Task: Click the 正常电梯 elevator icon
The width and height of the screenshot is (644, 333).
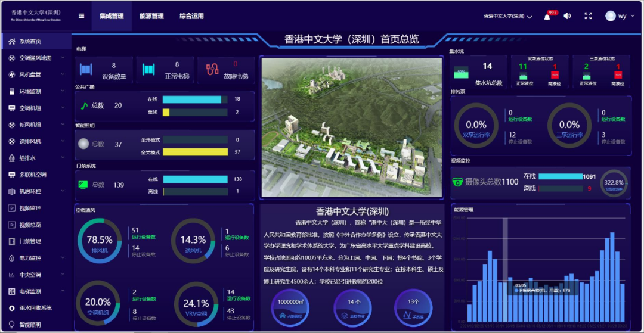Action: coord(148,69)
